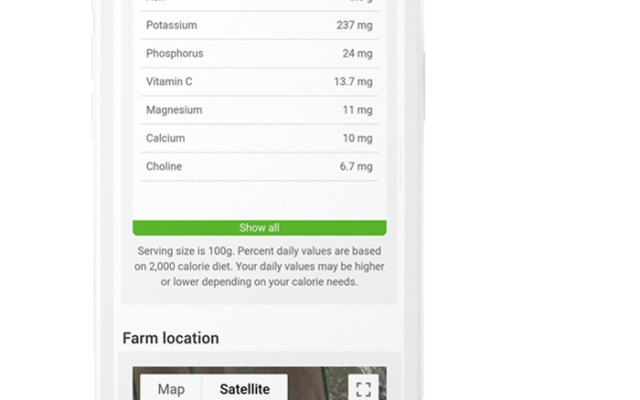Click the partially visible row above Potassium
This screenshot has height=400, width=640.
259,4
